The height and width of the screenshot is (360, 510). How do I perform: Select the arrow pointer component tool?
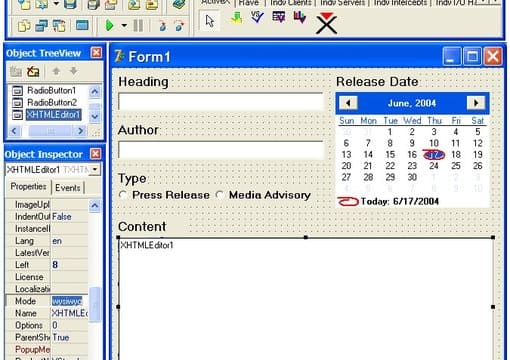[x=210, y=21]
